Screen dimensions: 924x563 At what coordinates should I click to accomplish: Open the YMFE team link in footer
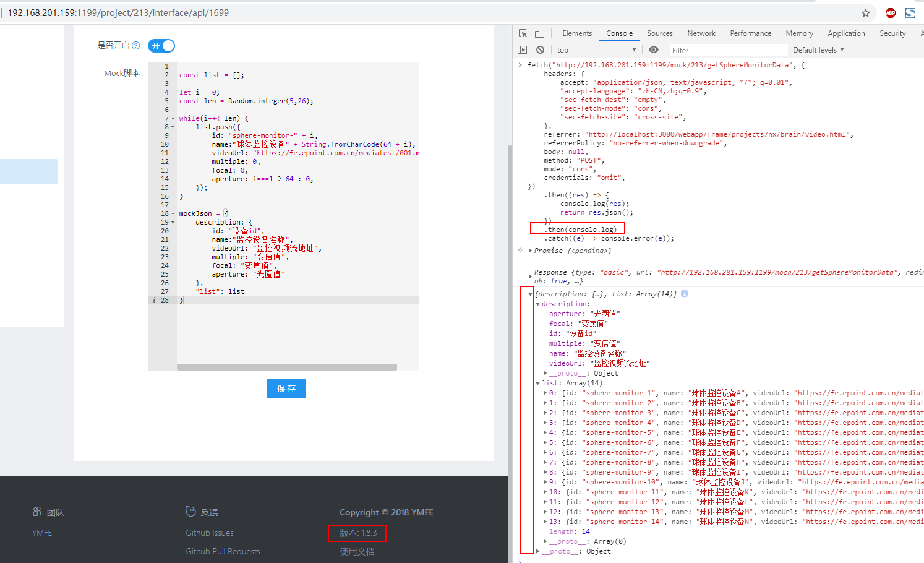(x=42, y=533)
